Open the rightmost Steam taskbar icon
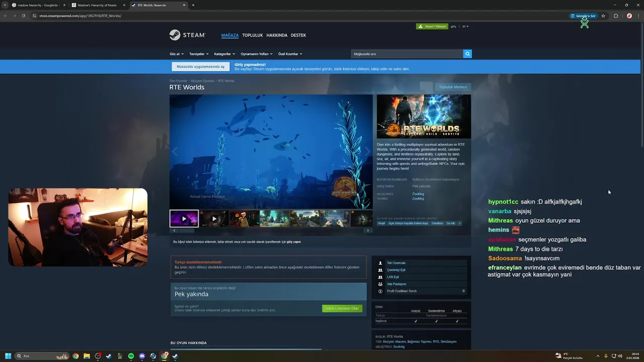This screenshot has width=644, height=362. (175, 356)
